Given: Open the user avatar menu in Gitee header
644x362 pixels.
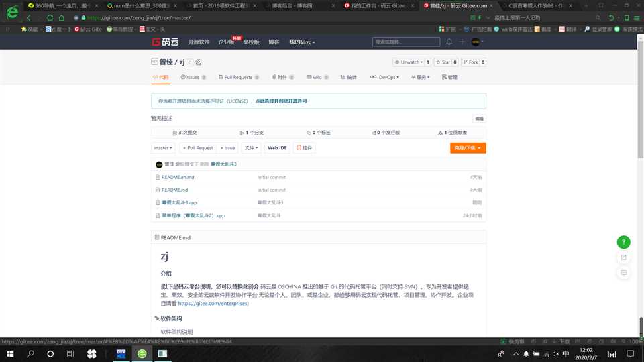Looking at the screenshot, I should click(476, 42).
